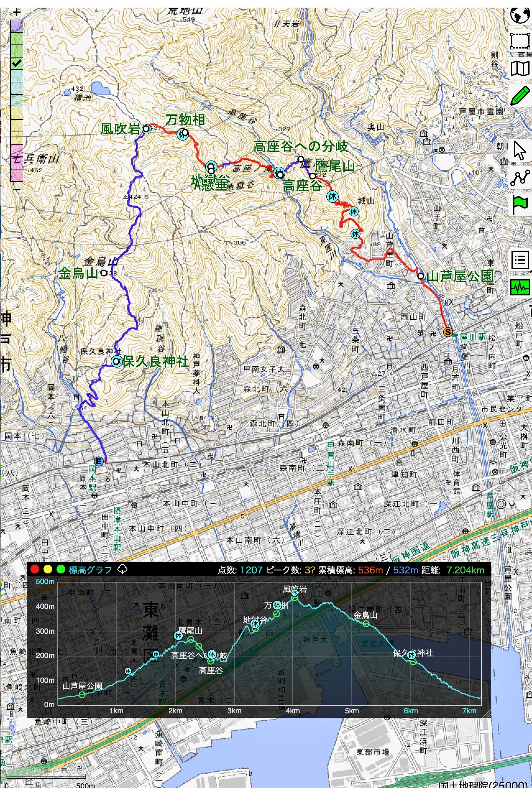Image resolution: width=532 pixels, height=788 pixels.
Task: Open the list panel icon
Action: click(x=520, y=260)
